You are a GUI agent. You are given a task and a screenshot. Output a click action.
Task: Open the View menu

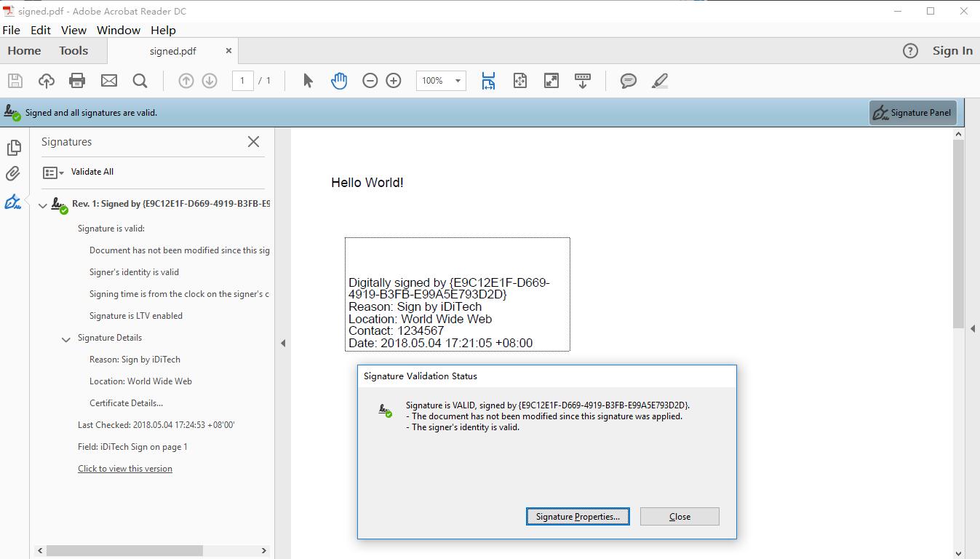pyautogui.click(x=73, y=30)
